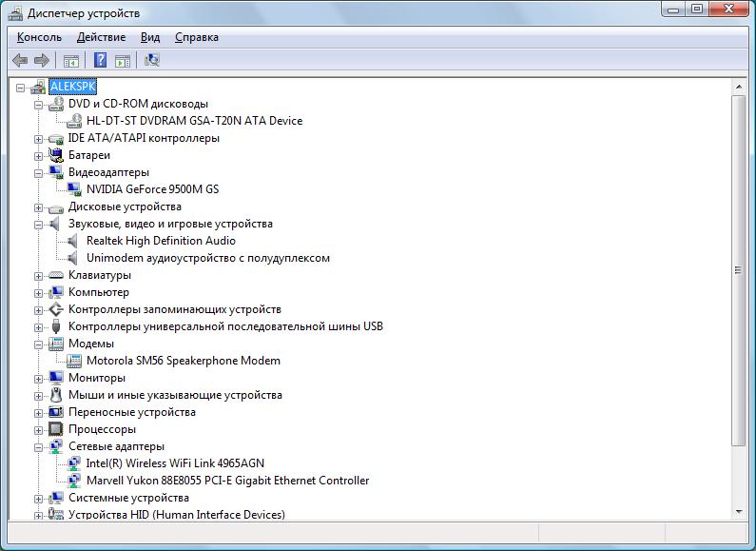Collapse the Сетевые адаптеры category

[x=39, y=446]
